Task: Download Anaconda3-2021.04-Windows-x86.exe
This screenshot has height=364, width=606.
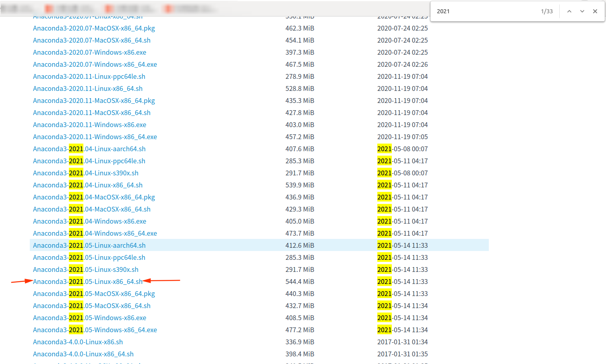Action: [89, 221]
